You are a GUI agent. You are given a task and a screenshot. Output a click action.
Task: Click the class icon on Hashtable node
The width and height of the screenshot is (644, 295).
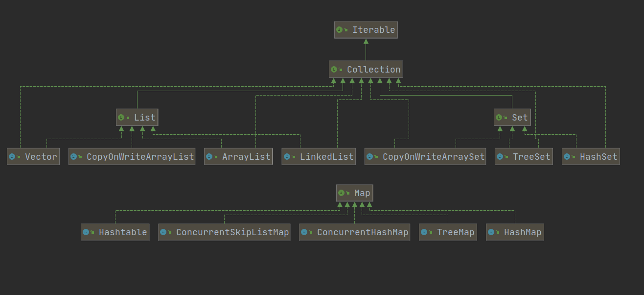pos(86,232)
